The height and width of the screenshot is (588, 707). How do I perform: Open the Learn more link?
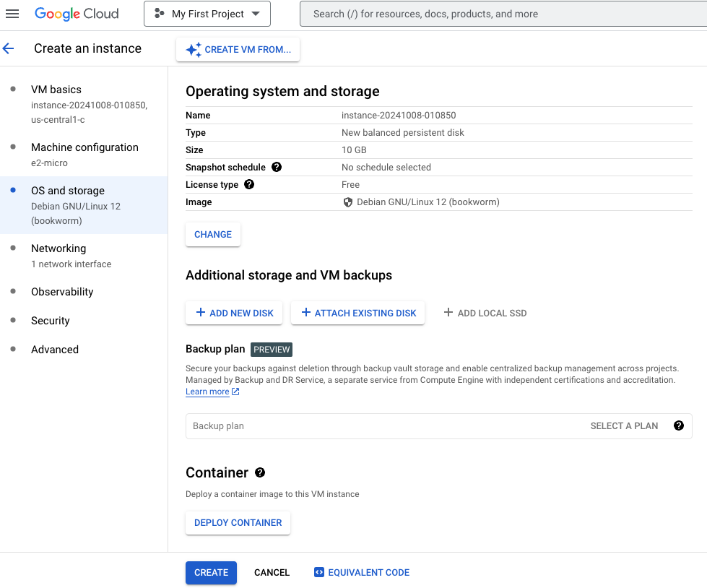(x=207, y=392)
